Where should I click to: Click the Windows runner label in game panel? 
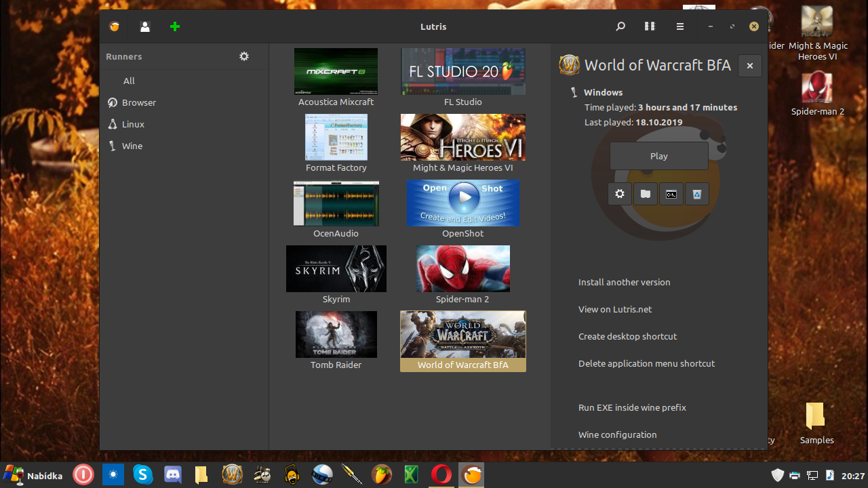click(603, 92)
